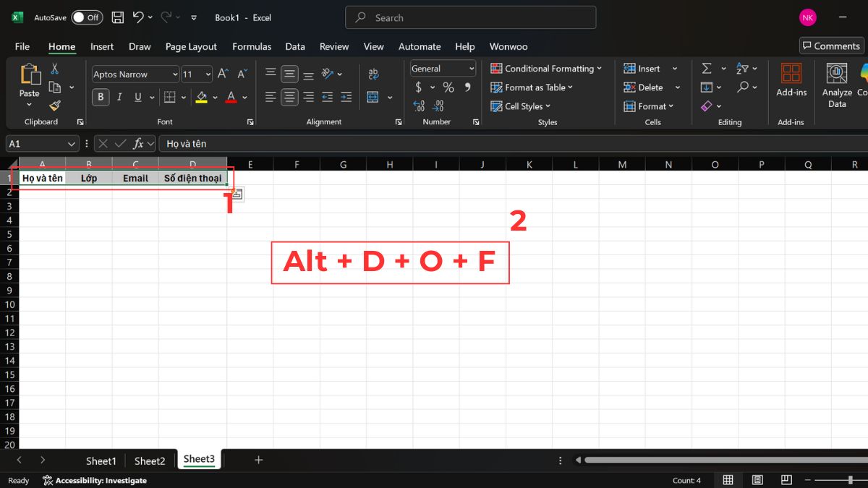Click the Format Painter icon
Image resolution: width=868 pixels, height=488 pixels.
[x=55, y=105]
